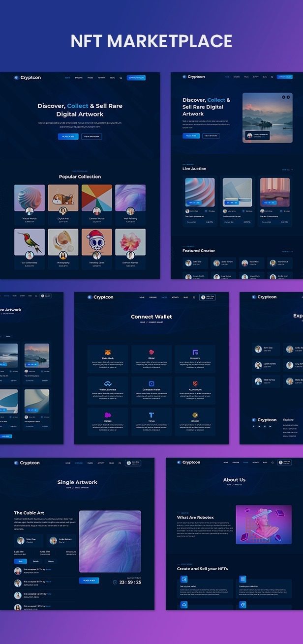This screenshot has height=644, width=303.
Task: Click search icon on About Us page
Action: (x=272, y=463)
